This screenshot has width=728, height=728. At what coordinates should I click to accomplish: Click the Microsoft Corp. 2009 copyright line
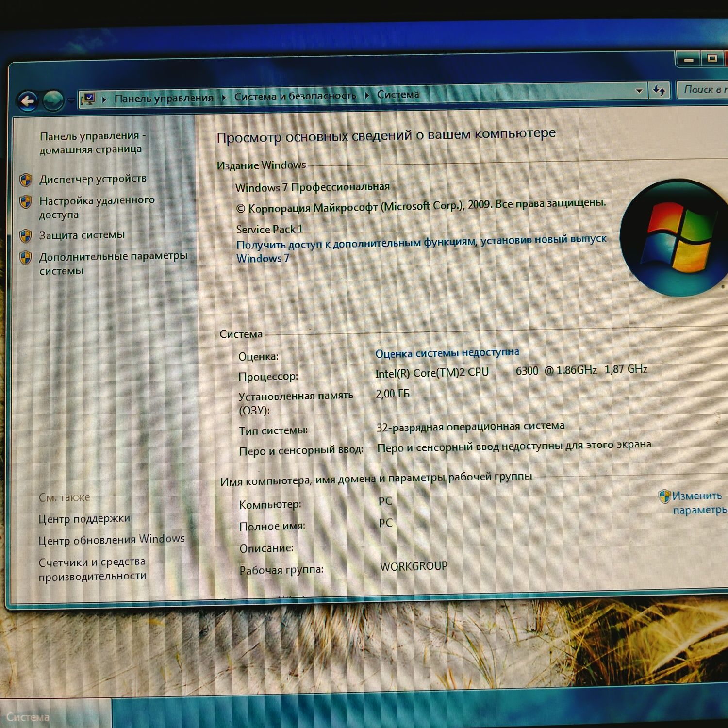click(421, 206)
